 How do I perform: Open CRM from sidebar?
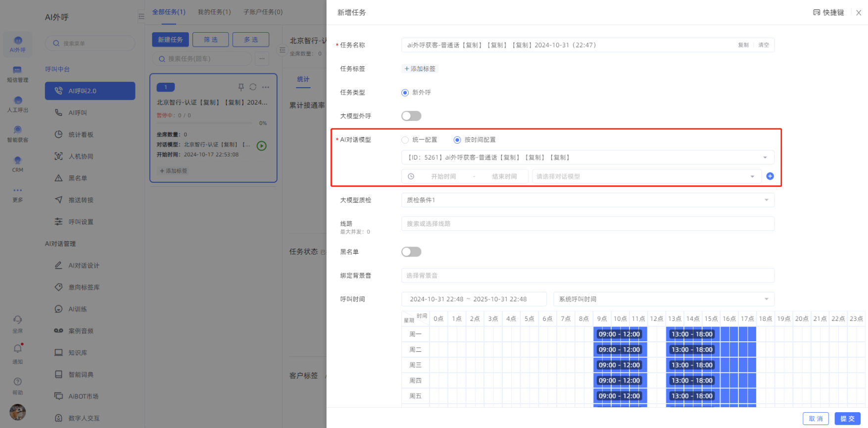coord(17,163)
